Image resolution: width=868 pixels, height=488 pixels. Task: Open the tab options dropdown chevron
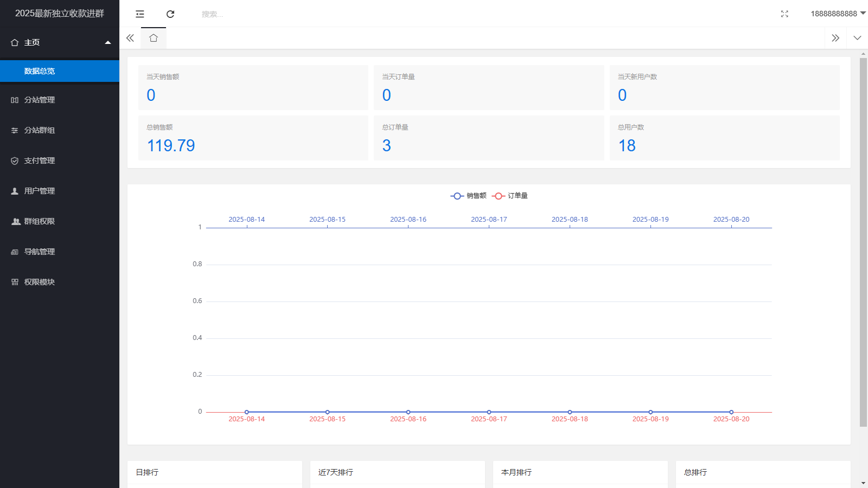[857, 38]
